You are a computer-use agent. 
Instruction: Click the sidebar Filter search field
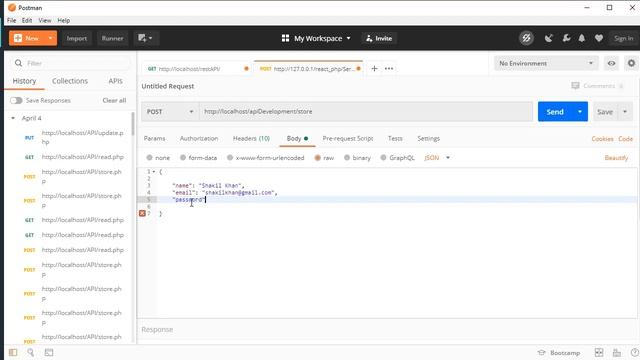70,63
